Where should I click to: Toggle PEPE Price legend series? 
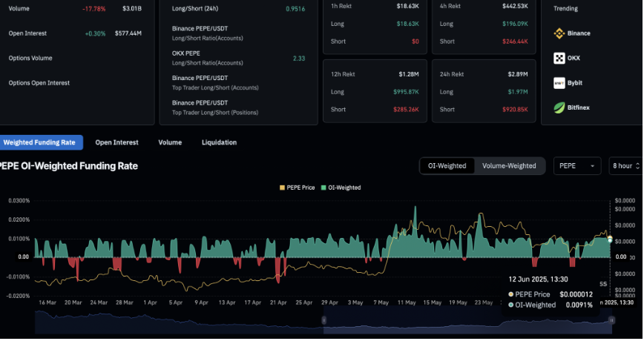(x=297, y=188)
